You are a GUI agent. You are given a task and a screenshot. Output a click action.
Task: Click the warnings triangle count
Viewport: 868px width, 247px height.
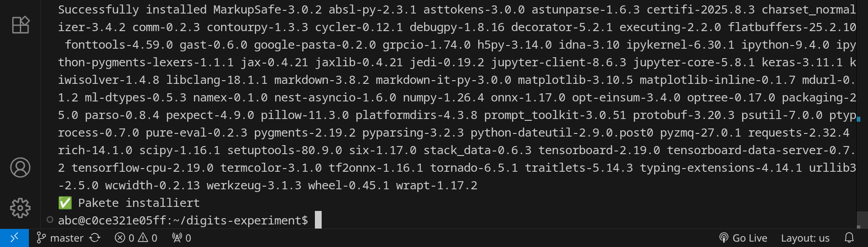148,238
